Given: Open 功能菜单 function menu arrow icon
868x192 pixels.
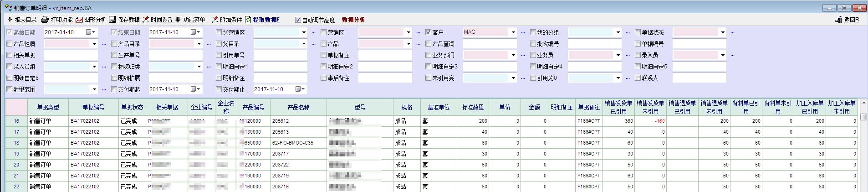Looking at the screenshot, I should coord(178,20).
